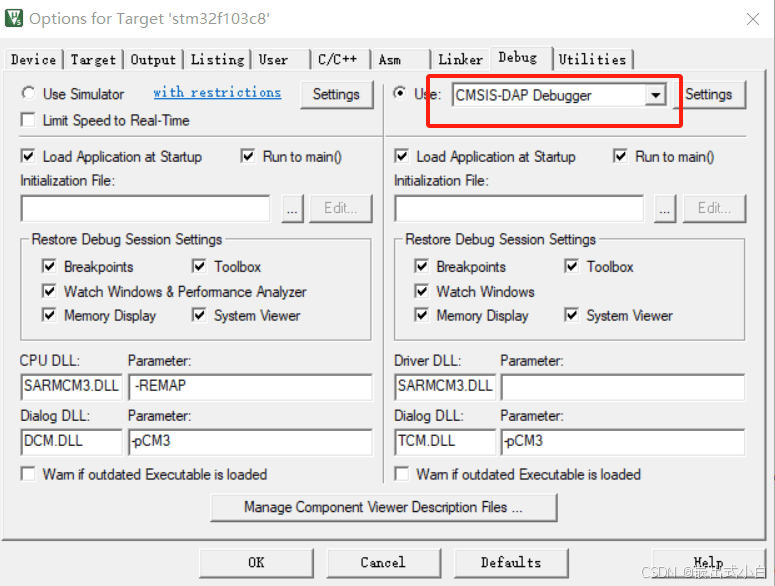Click the DCM.DLL dialog DLL field

(x=72, y=441)
